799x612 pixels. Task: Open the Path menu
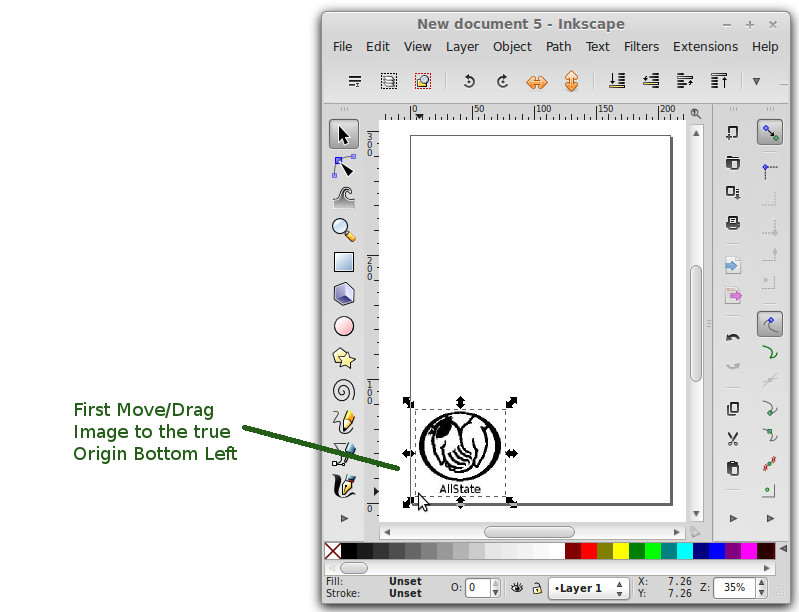[558, 47]
